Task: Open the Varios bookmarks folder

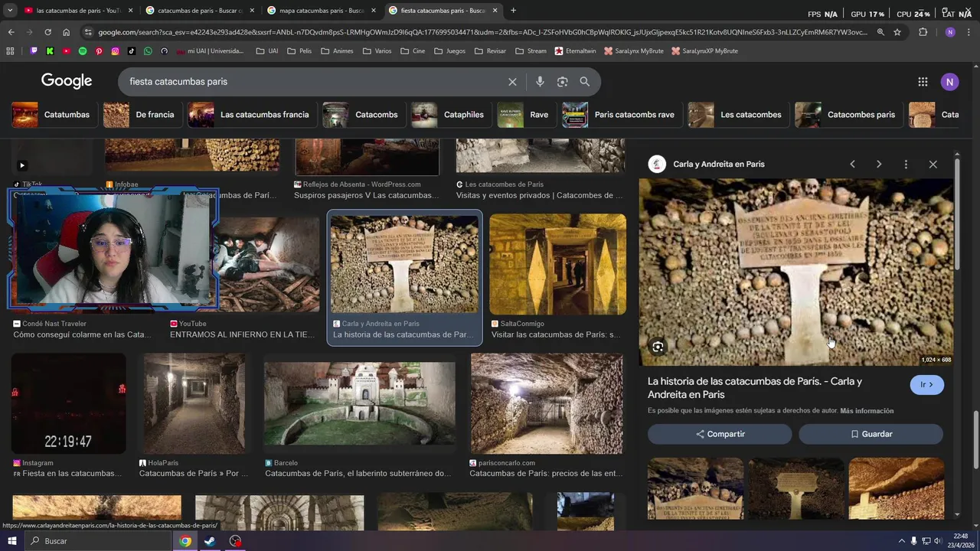Action: (x=377, y=51)
